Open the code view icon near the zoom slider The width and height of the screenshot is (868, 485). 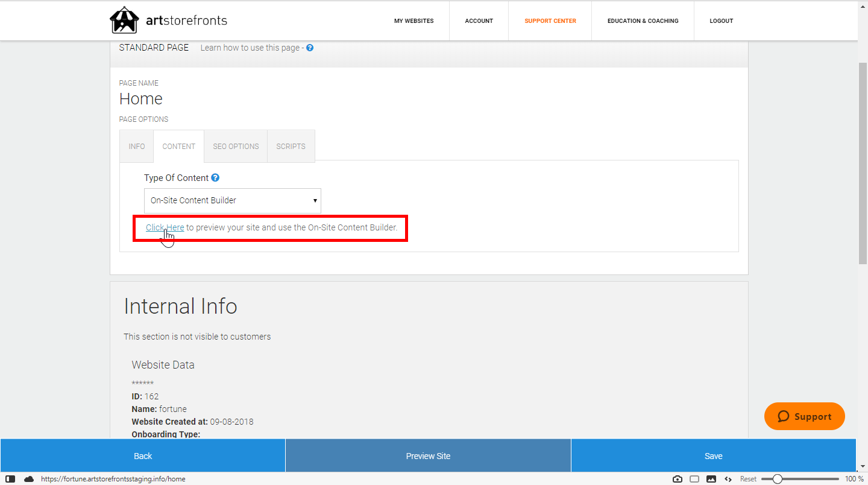728,478
